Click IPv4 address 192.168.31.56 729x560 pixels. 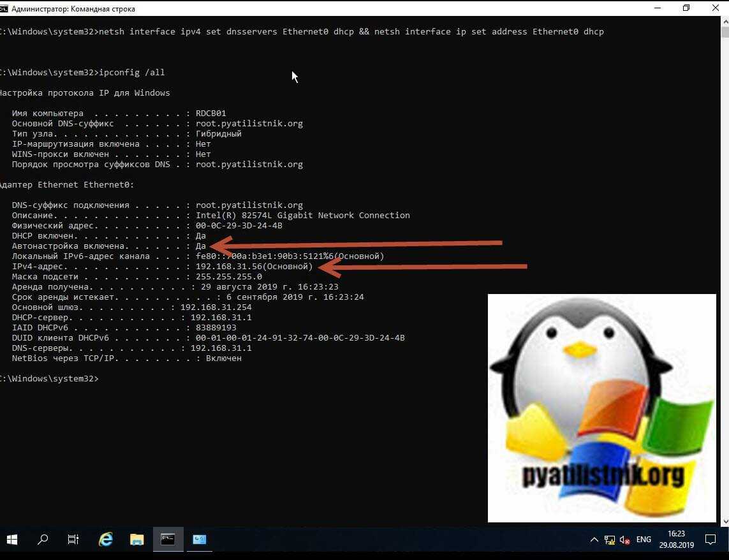point(229,267)
